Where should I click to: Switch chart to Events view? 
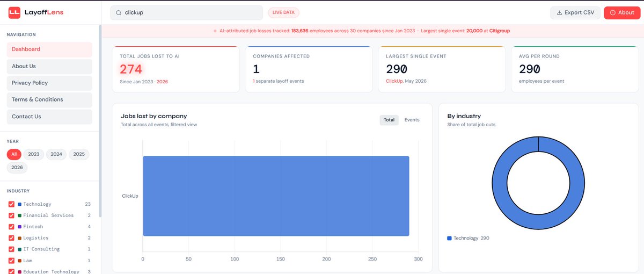[412, 120]
